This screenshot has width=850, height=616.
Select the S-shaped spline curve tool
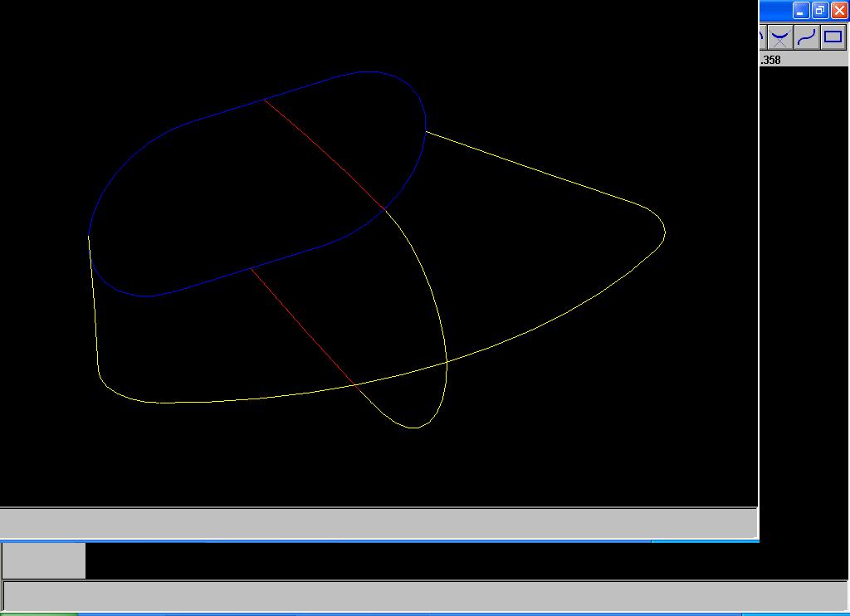click(807, 38)
